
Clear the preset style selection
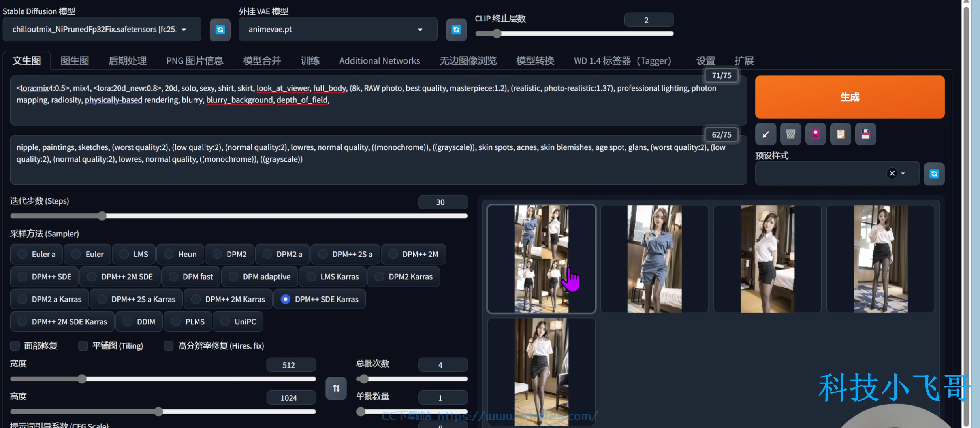pos(892,173)
